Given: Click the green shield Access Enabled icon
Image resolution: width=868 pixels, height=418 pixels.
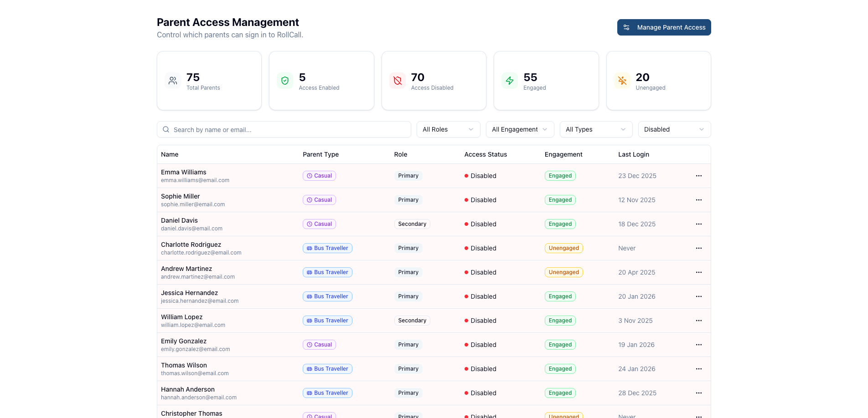Looking at the screenshot, I should pyautogui.click(x=285, y=81).
